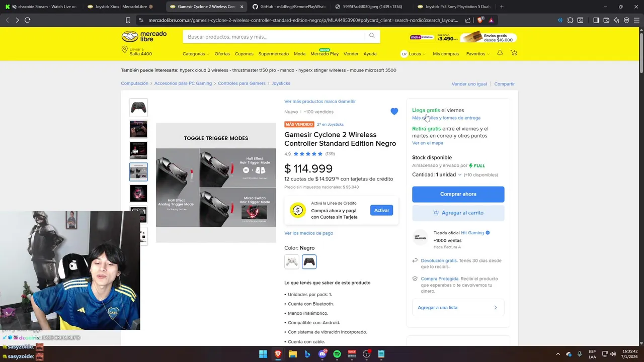Click the Vender uno igual link

click(x=469, y=84)
